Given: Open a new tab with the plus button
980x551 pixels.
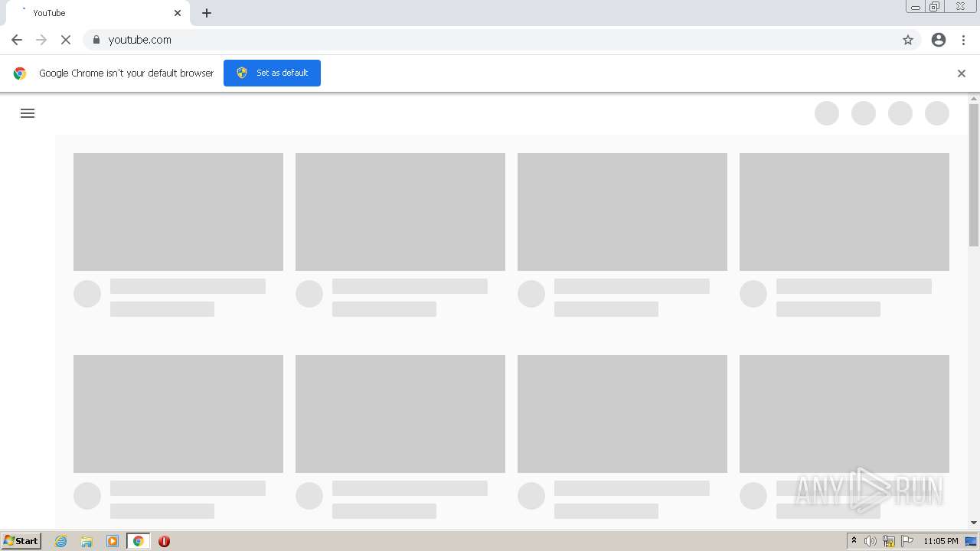Looking at the screenshot, I should 207,13.
